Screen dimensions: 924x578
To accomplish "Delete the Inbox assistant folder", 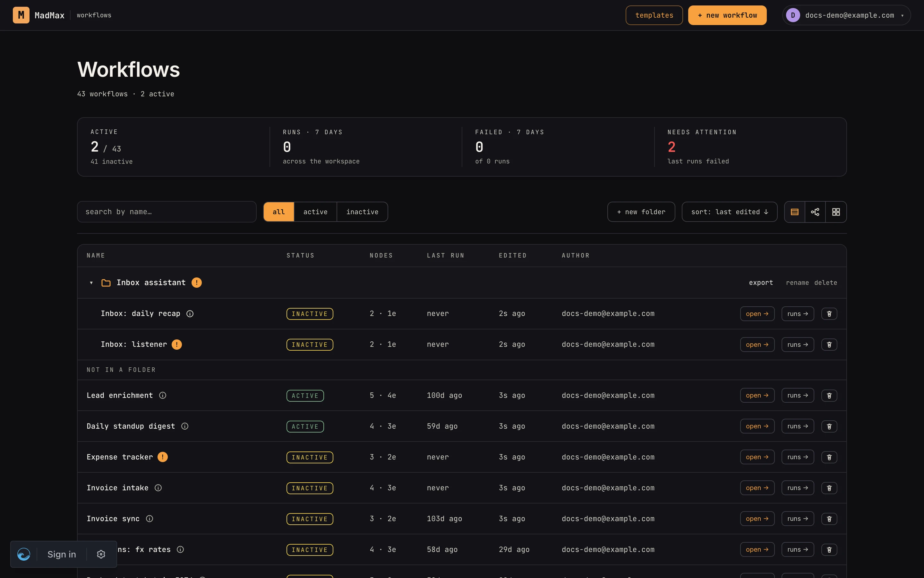I will 826,283.
